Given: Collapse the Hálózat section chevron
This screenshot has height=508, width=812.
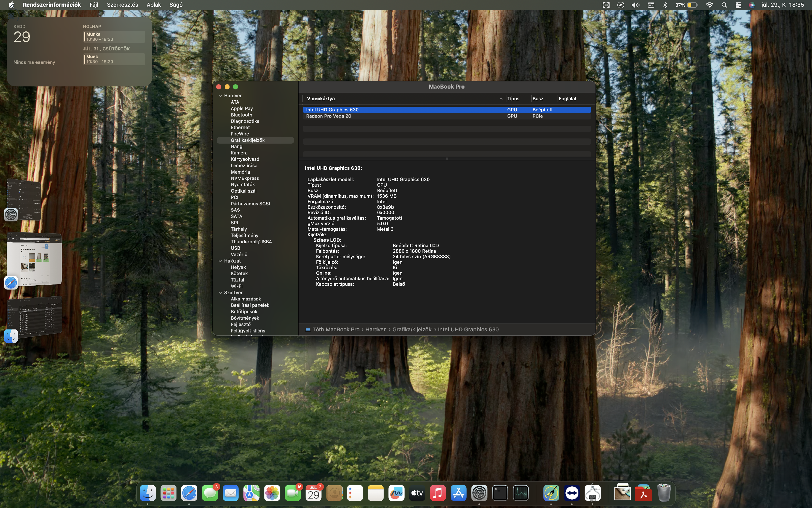Looking at the screenshot, I should [x=220, y=261].
